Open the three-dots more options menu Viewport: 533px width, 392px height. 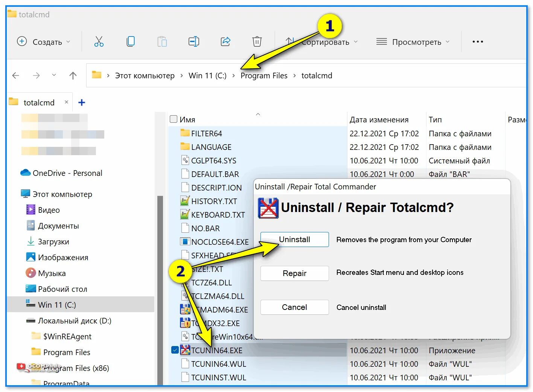[x=478, y=42]
